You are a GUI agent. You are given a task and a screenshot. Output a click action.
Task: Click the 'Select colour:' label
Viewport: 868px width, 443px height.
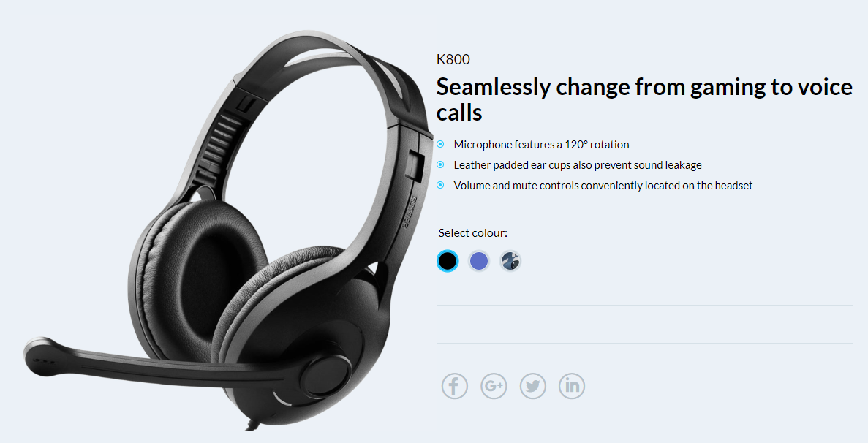click(472, 233)
